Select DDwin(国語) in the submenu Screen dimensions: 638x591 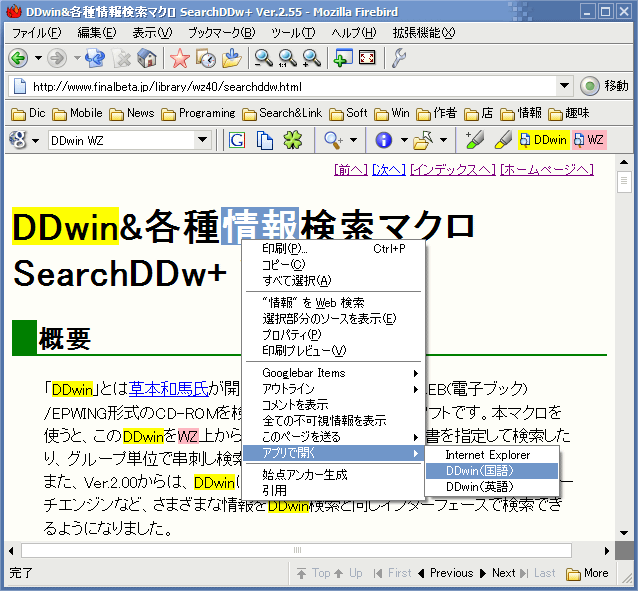point(492,471)
